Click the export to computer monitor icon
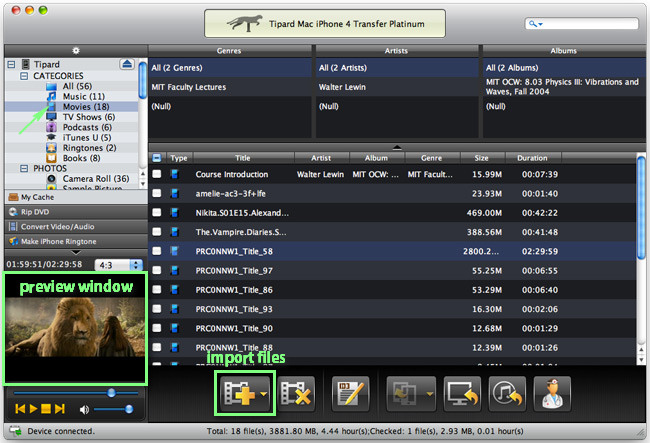Viewport: 650px width, 443px height. 462,393
